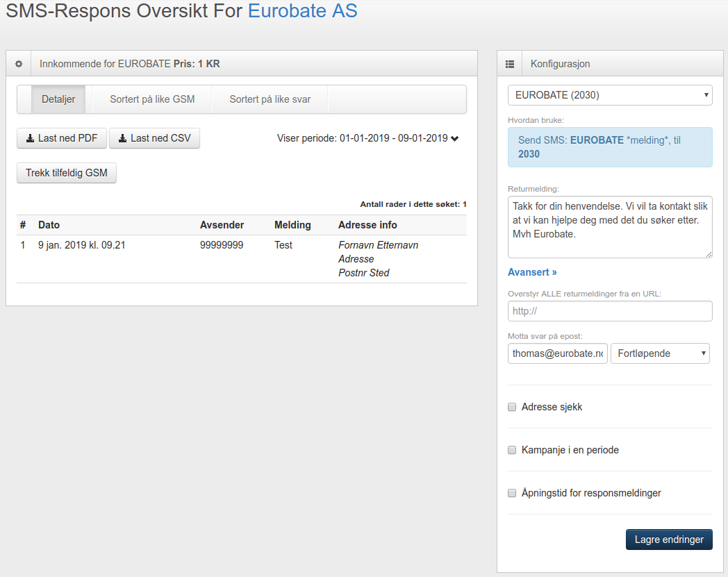Click the gear icon in Innkommende panel header
The width and height of the screenshot is (728, 577).
(x=19, y=64)
